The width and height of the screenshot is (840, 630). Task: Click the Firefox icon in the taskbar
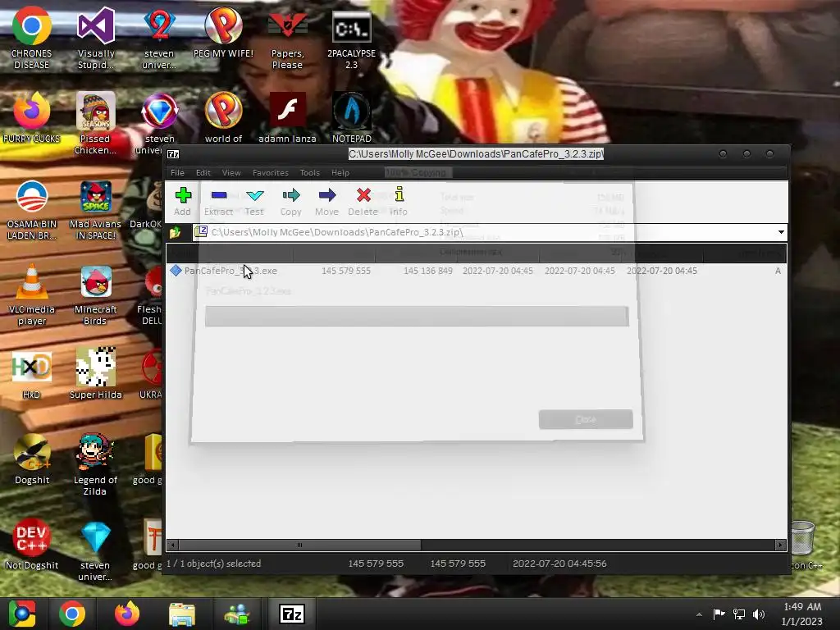(127, 614)
